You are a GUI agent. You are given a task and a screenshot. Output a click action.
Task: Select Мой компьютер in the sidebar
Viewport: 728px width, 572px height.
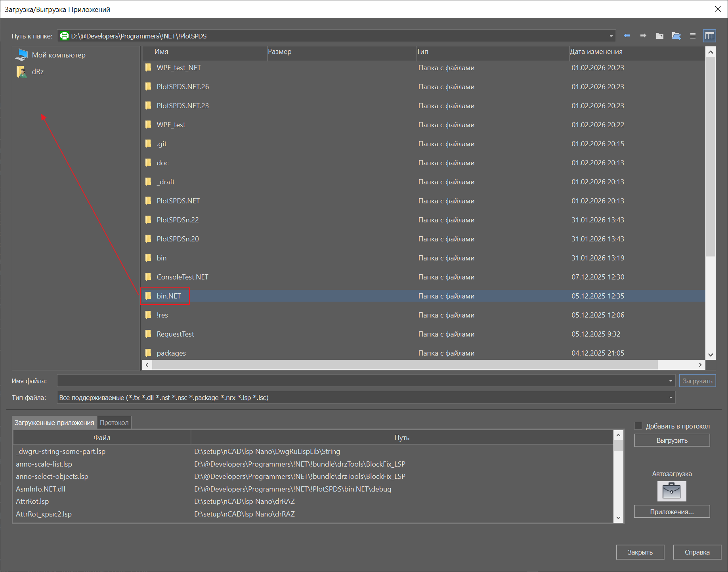(58, 55)
